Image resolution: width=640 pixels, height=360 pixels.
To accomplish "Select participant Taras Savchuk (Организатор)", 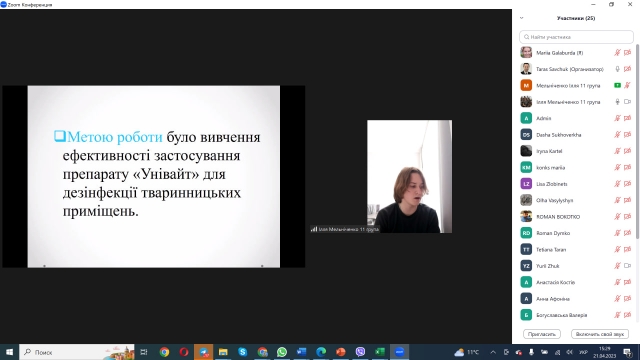I will pos(576,69).
